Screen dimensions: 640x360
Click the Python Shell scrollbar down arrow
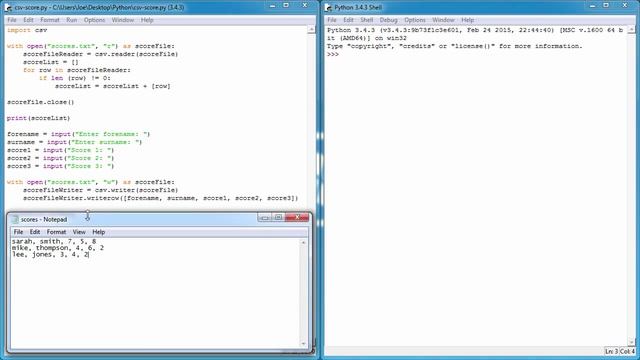click(x=631, y=342)
